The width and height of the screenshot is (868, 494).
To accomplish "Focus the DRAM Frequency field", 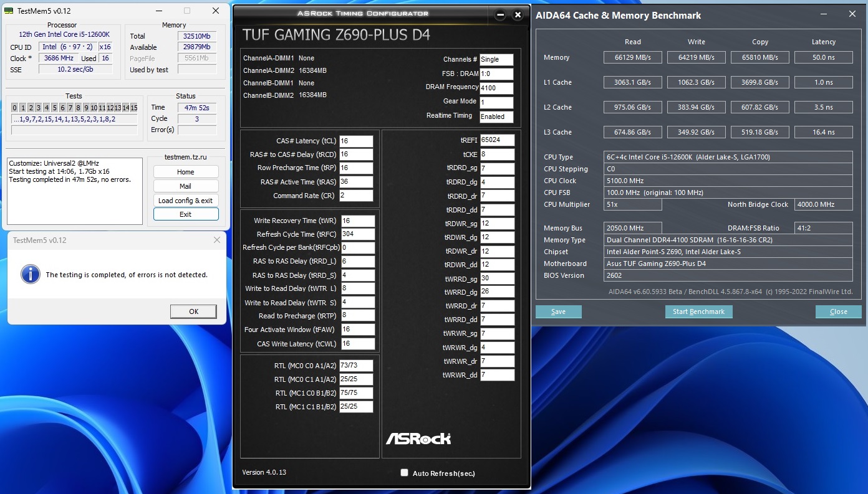I will tap(496, 88).
